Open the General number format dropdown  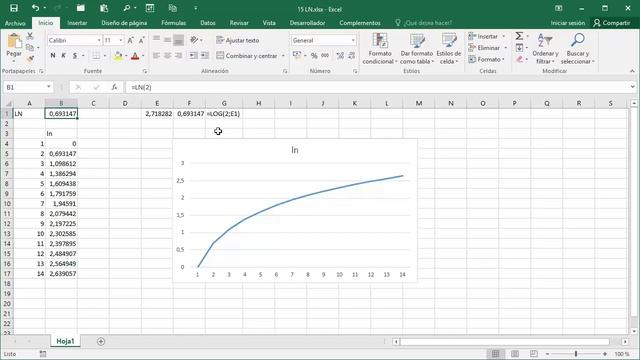(x=353, y=40)
